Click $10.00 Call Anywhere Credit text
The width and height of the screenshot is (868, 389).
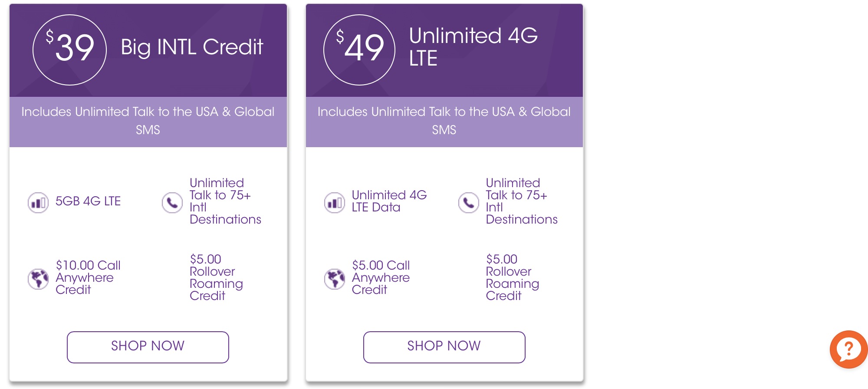[x=88, y=277]
